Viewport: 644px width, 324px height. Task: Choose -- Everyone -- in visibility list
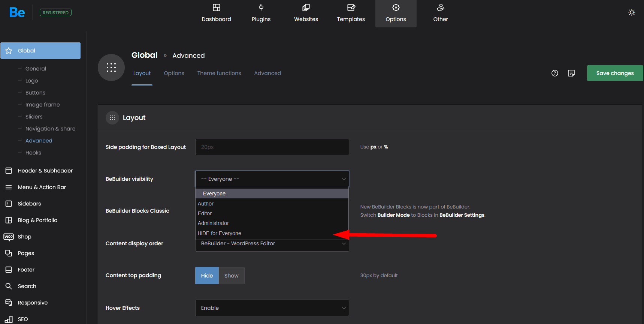tap(272, 193)
